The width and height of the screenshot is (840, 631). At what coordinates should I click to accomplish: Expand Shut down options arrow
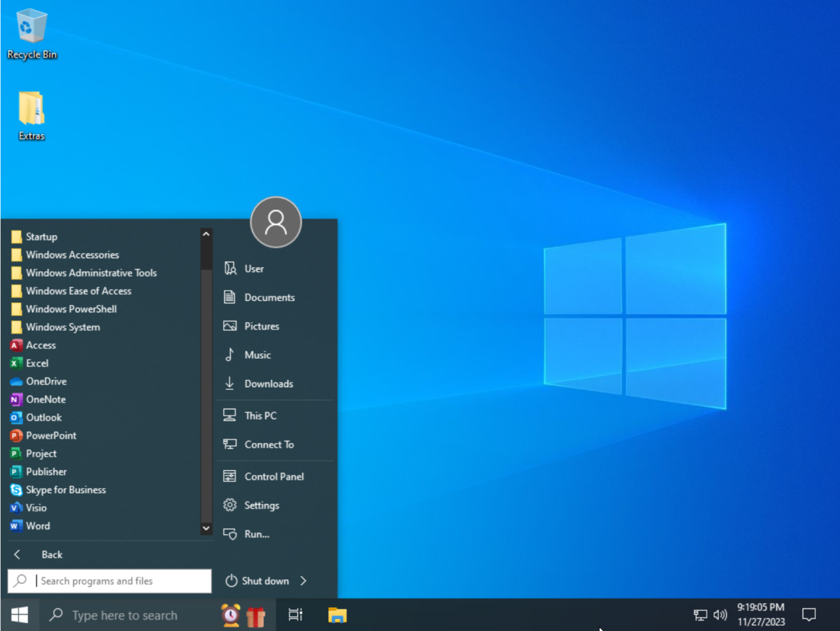(x=304, y=581)
